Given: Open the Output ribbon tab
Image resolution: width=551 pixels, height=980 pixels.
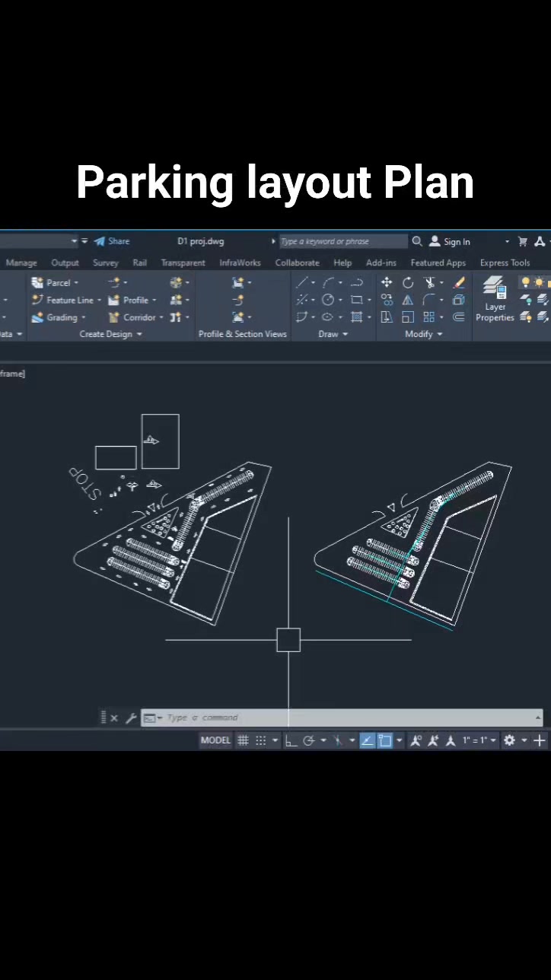Looking at the screenshot, I should [x=65, y=262].
